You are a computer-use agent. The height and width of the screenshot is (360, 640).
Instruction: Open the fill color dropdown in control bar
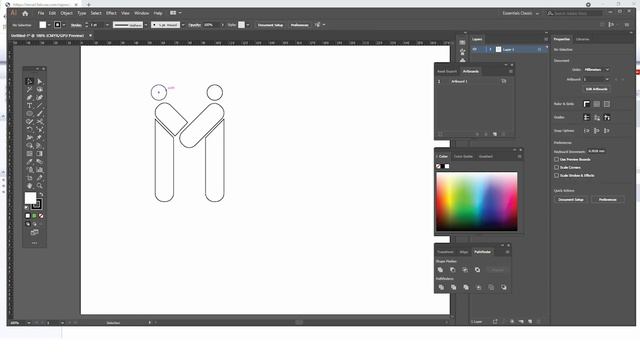(49, 25)
